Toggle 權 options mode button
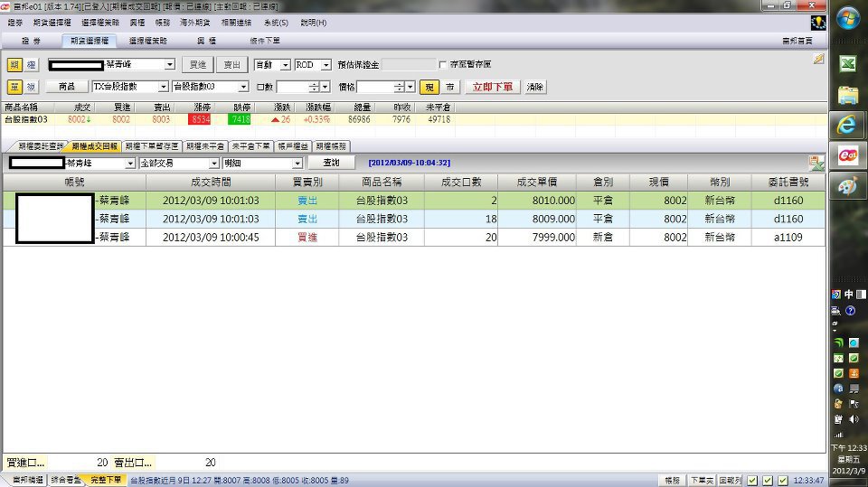This screenshot has width=868, height=487. pyautogui.click(x=31, y=65)
